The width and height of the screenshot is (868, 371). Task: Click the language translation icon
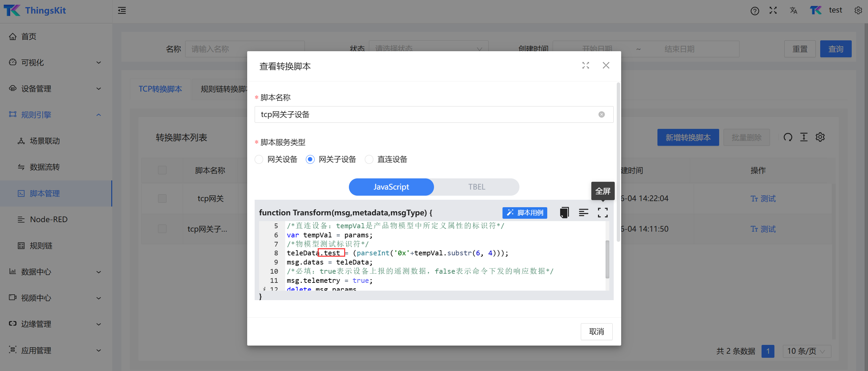point(793,11)
